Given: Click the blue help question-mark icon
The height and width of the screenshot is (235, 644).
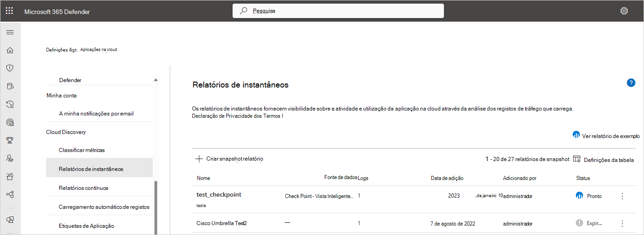Looking at the screenshot, I should click(x=631, y=83).
